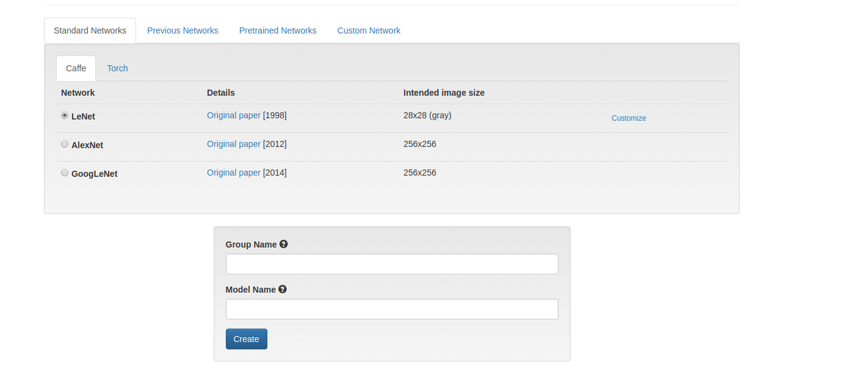868x378 pixels.
Task: Click the Intended image size column header
Action: pyautogui.click(x=444, y=92)
